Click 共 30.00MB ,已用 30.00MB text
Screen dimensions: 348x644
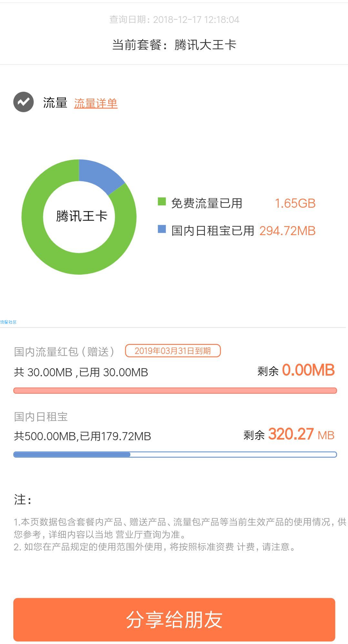pyautogui.click(x=81, y=372)
